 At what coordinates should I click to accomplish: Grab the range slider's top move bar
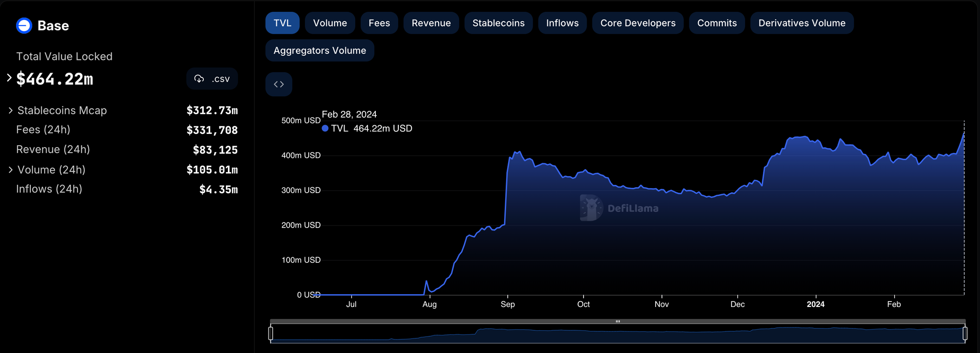618,322
